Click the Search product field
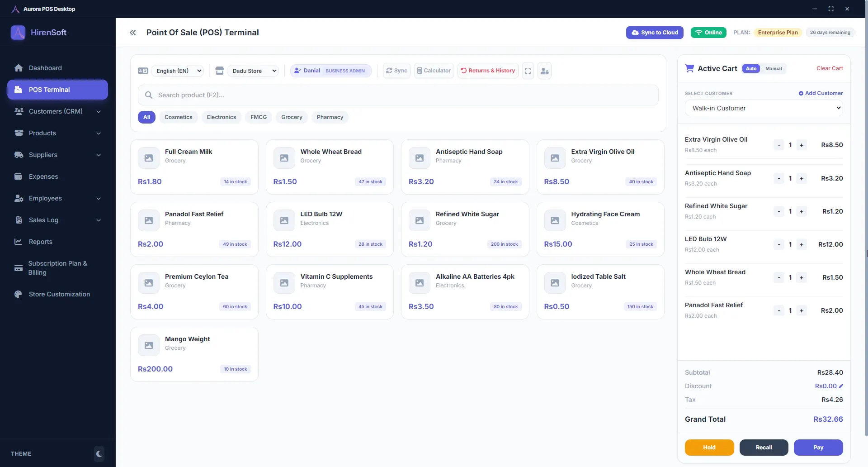The image size is (868, 467). [x=398, y=95]
